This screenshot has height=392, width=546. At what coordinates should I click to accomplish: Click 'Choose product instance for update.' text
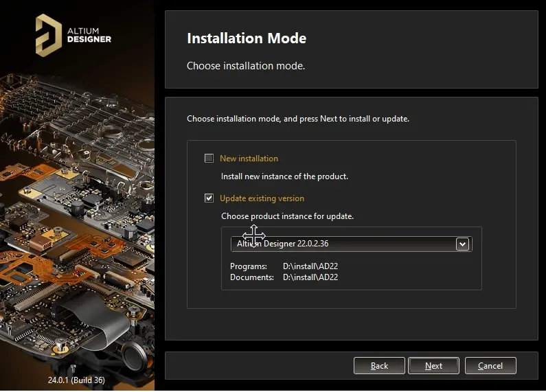287,216
